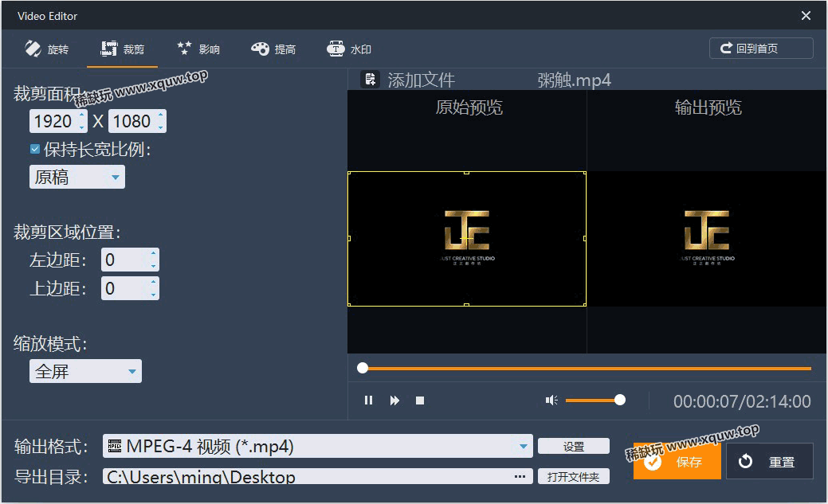Screen dimensions: 828x504
Task: Click the 输出预览 video thumbnail
Action: [x=707, y=239]
